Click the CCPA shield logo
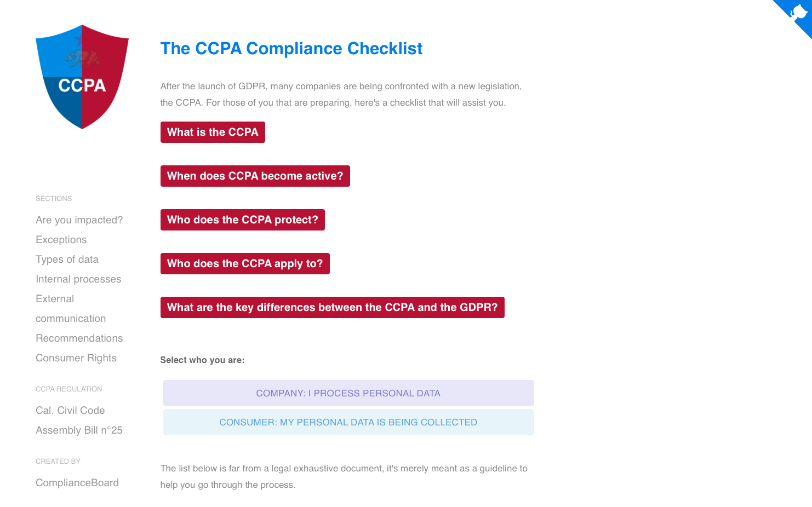812x507 pixels. (x=82, y=77)
